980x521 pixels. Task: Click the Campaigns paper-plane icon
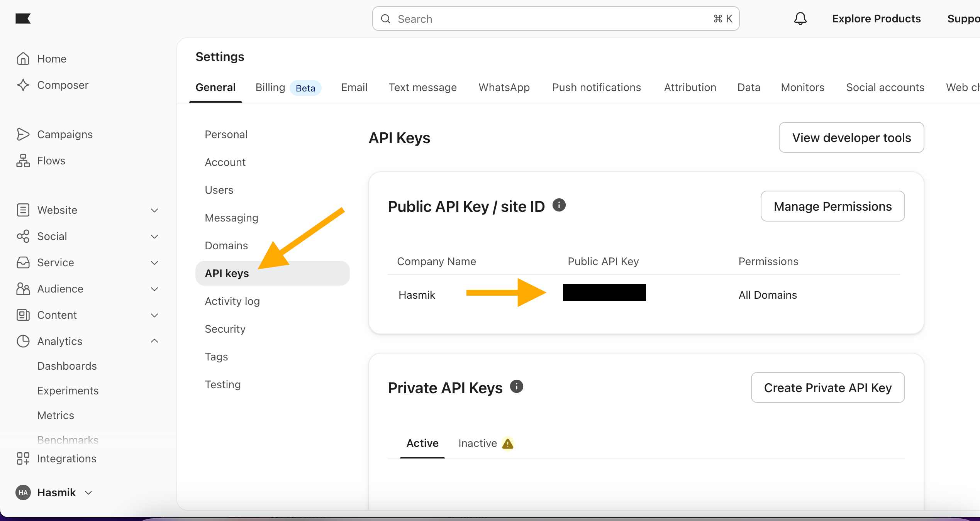pos(23,134)
